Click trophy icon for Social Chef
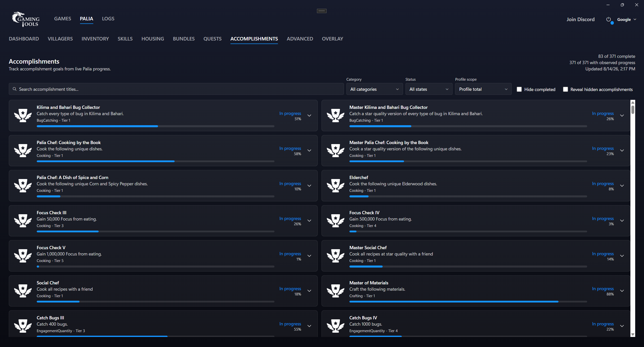The height and width of the screenshot is (347, 644). click(23, 291)
